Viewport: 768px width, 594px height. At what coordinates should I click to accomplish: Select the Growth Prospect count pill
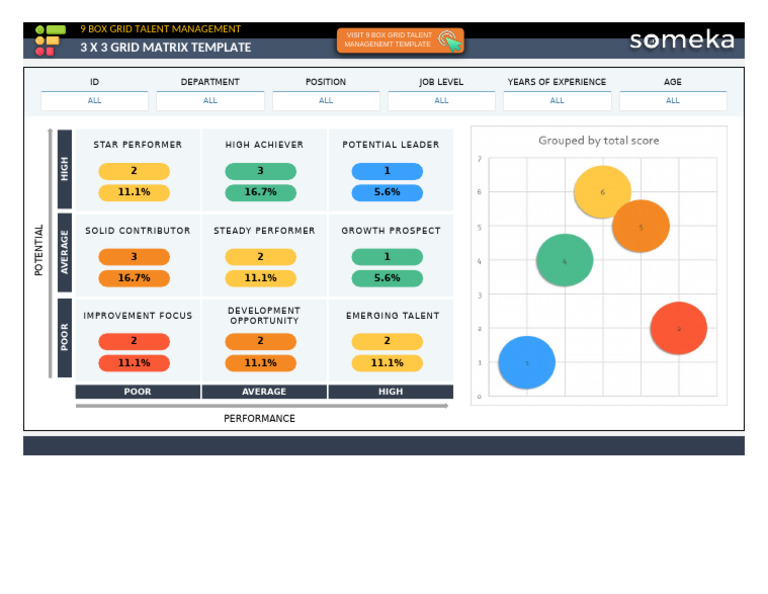click(387, 257)
